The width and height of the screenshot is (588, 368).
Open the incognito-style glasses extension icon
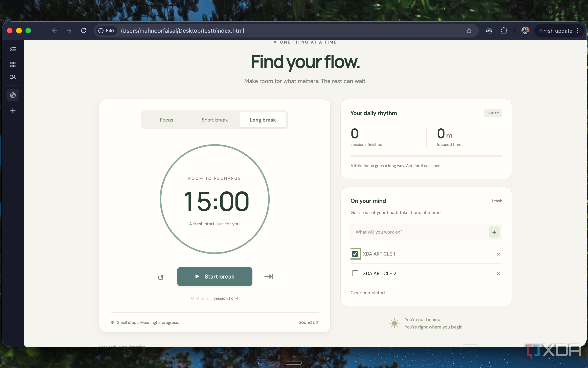(x=489, y=31)
